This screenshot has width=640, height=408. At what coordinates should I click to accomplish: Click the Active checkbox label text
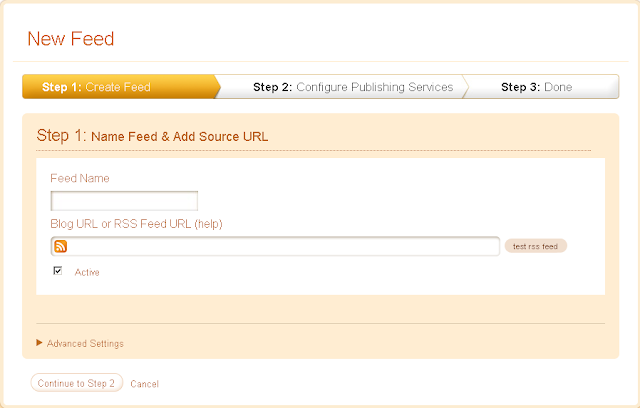click(87, 272)
